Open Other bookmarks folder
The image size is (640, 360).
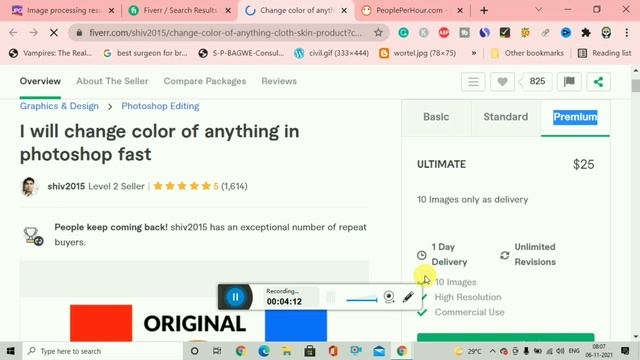pos(527,53)
